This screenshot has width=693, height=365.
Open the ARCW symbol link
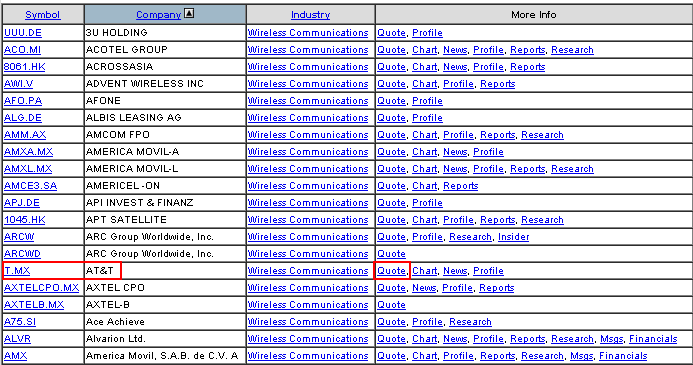point(19,237)
